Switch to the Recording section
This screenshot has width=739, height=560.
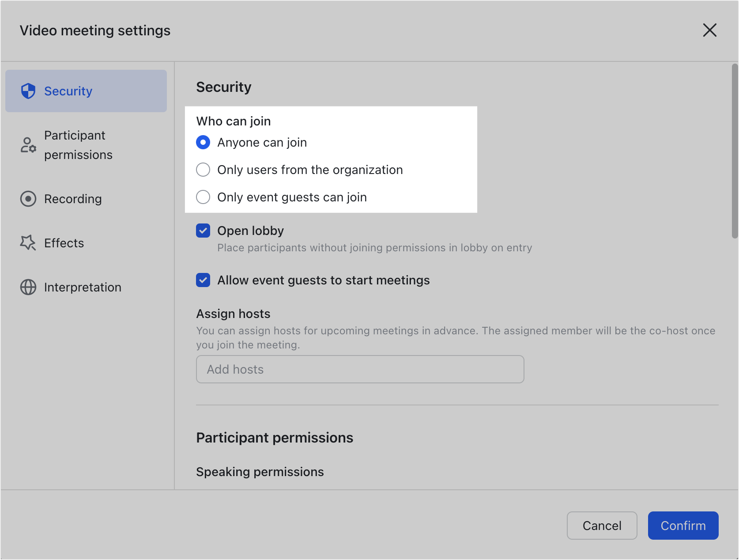click(x=73, y=199)
